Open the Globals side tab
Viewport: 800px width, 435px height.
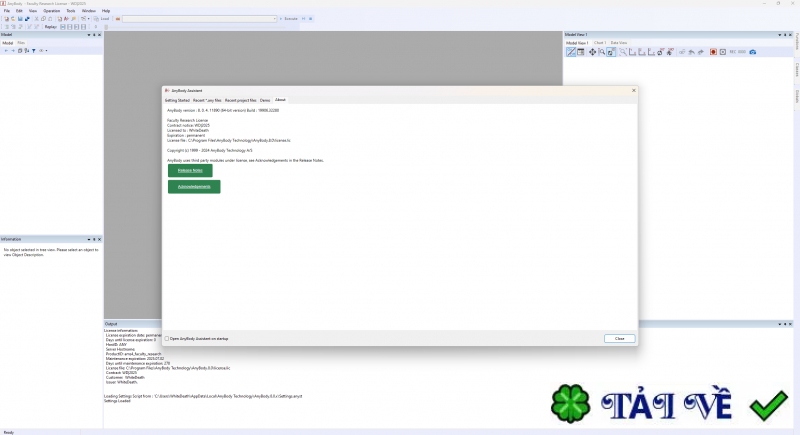point(796,96)
